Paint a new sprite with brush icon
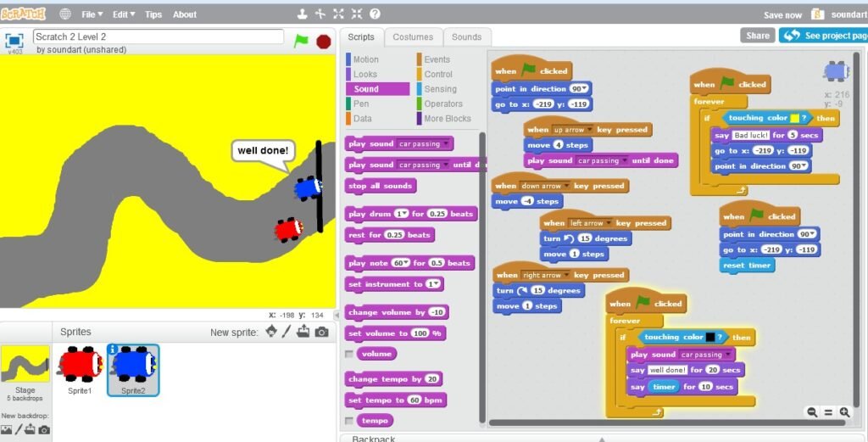This screenshot has height=442, width=868. point(287,332)
